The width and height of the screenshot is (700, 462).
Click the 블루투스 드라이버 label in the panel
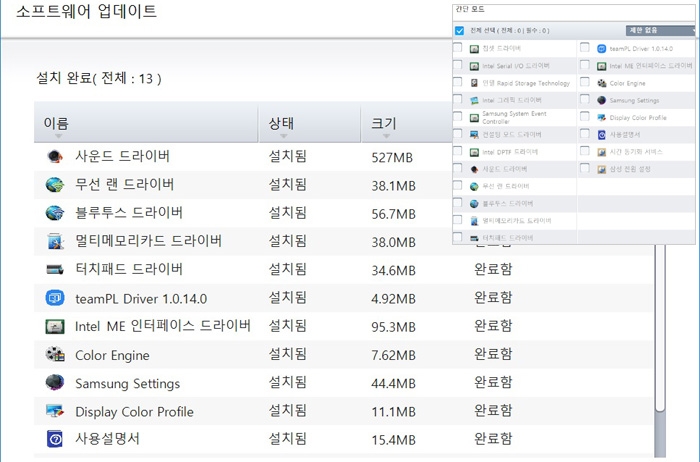click(x=508, y=204)
